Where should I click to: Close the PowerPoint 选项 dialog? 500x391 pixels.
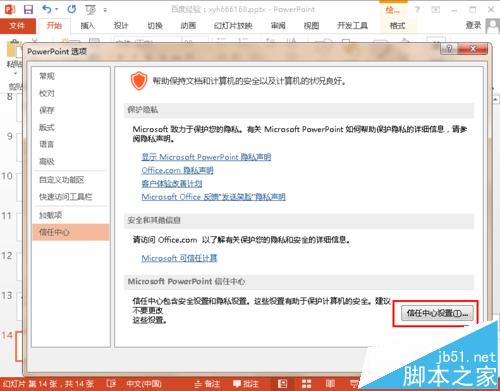[x=473, y=49]
